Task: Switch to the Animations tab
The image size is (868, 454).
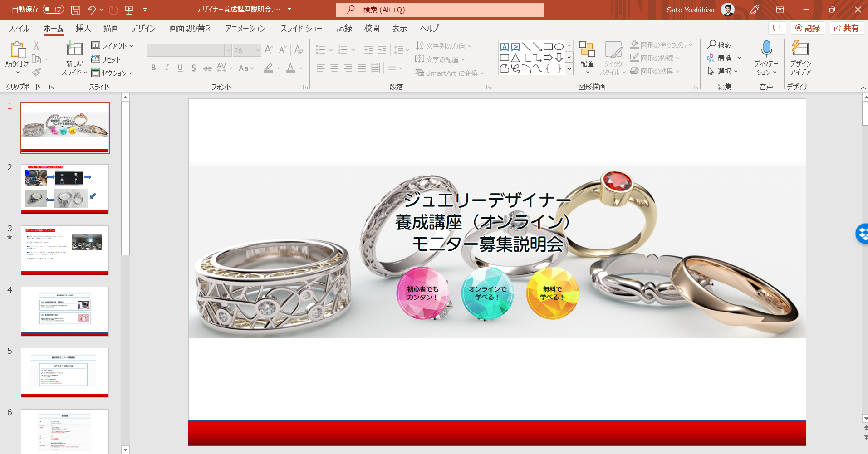Action: click(x=245, y=29)
